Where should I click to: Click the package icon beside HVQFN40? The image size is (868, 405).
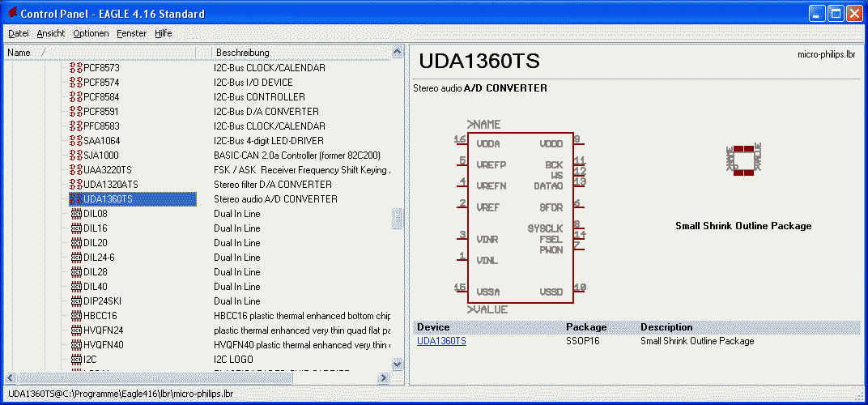[x=77, y=344]
